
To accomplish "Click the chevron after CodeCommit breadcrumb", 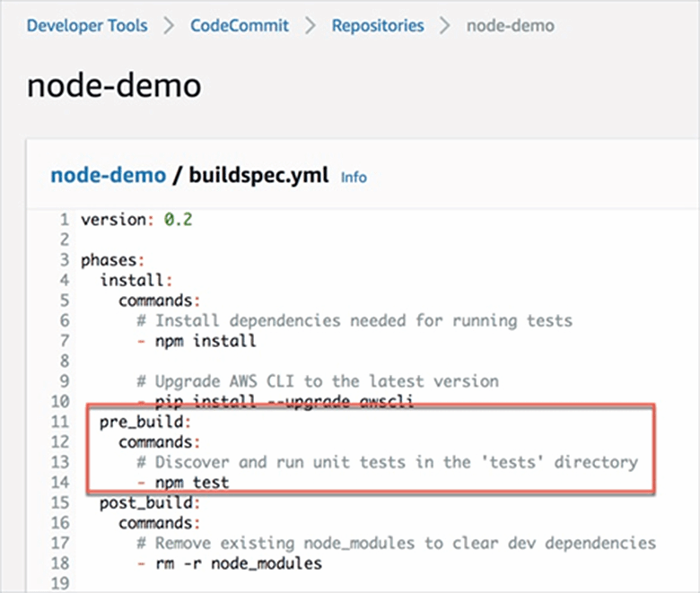I will (x=311, y=25).
